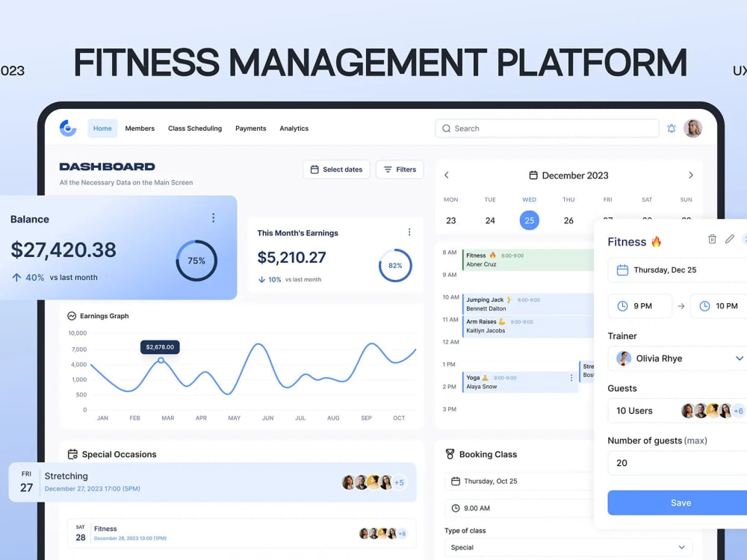
Task: Click the Balance 75% progress ring
Action: pos(196,261)
